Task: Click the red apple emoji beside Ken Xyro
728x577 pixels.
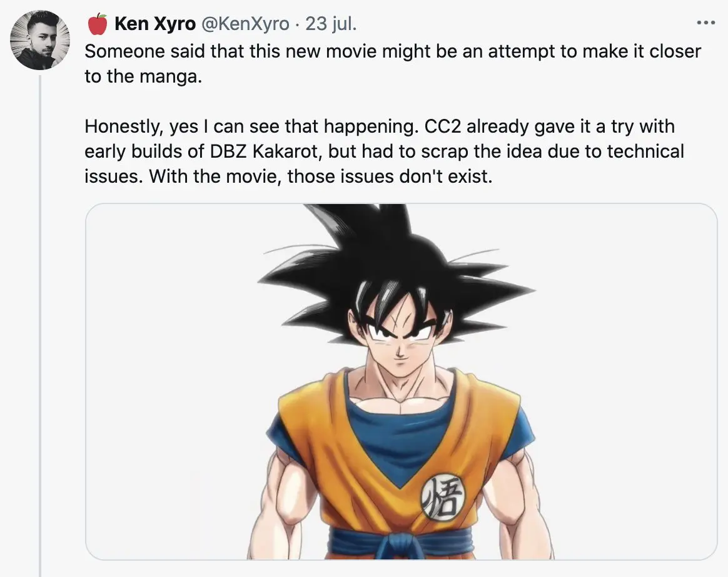Action: (x=97, y=24)
